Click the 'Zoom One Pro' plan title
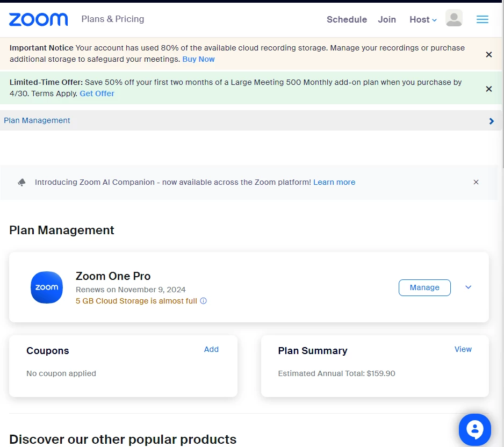 [113, 276]
